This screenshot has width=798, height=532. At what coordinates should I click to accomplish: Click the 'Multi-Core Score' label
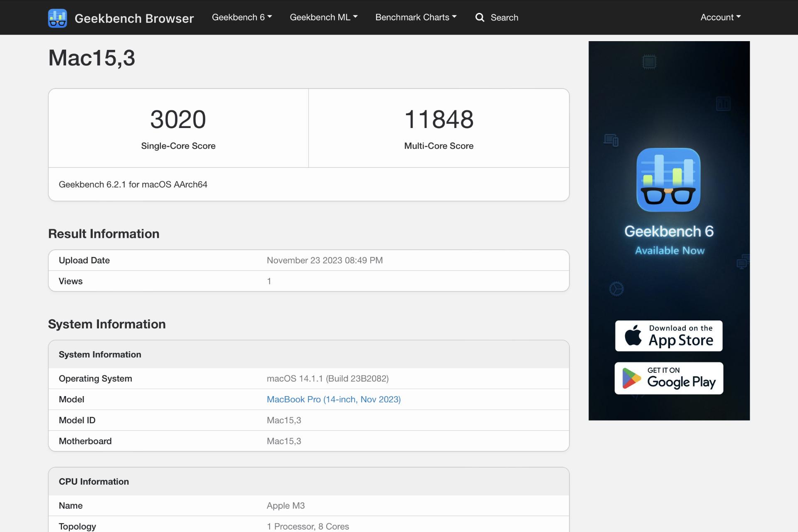(x=439, y=146)
